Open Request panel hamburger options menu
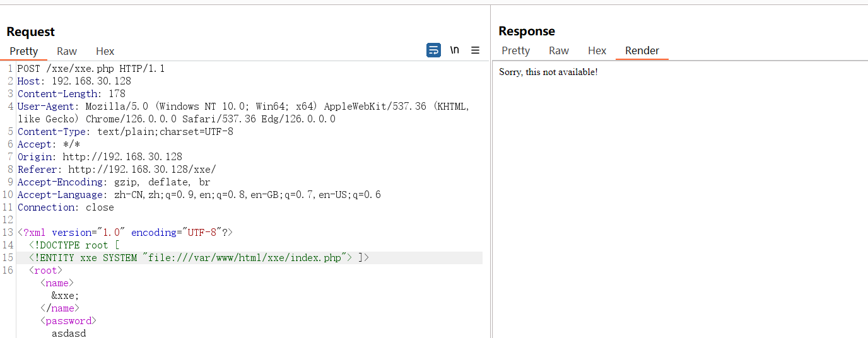The height and width of the screenshot is (338, 868). tap(476, 50)
